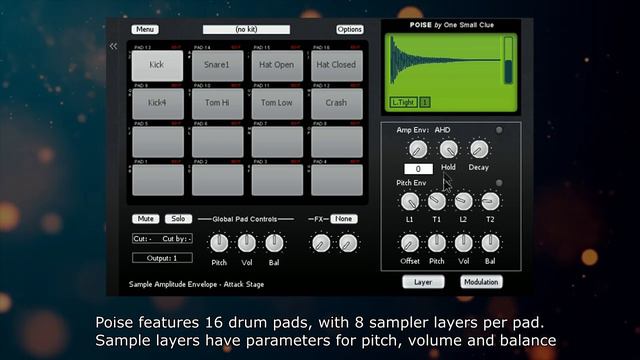The height and width of the screenshot is (360, 640).
Task: Toggle the Solo button
Action: pos(178,219)
